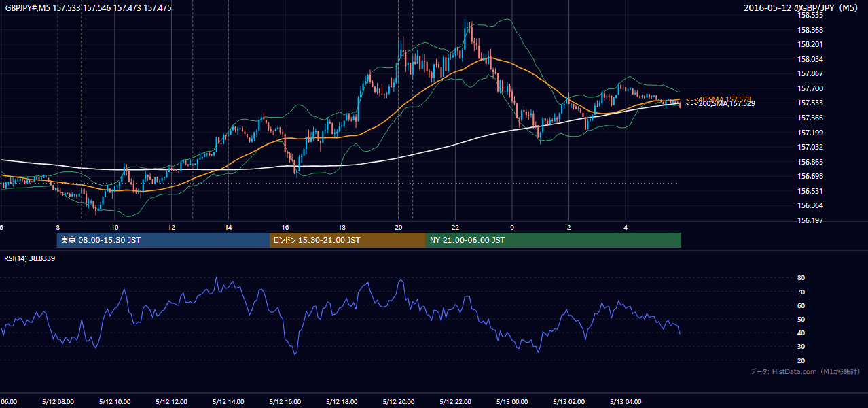Image resolution: width=868 pixels, height=408 pixels.
Task: Click price axis label 156.865
Action: pyautogui.click(x=810, y=162)
